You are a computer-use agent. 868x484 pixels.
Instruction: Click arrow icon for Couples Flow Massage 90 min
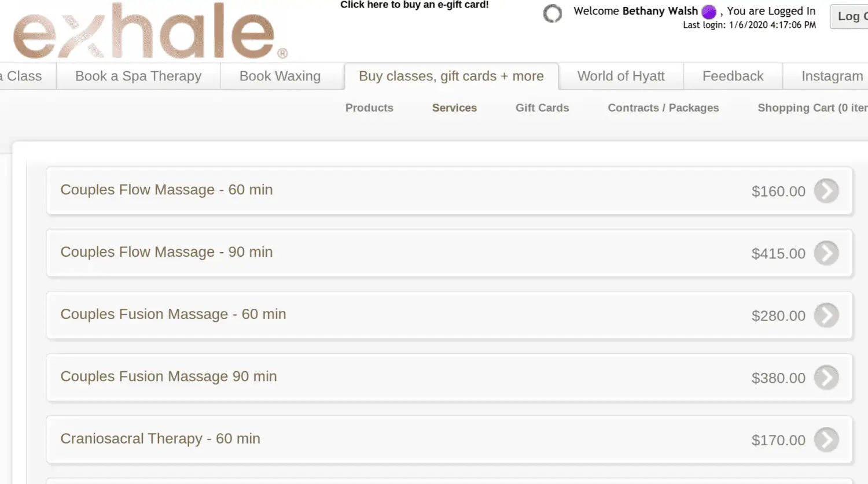pyautogui.click(x=826, y=253)
